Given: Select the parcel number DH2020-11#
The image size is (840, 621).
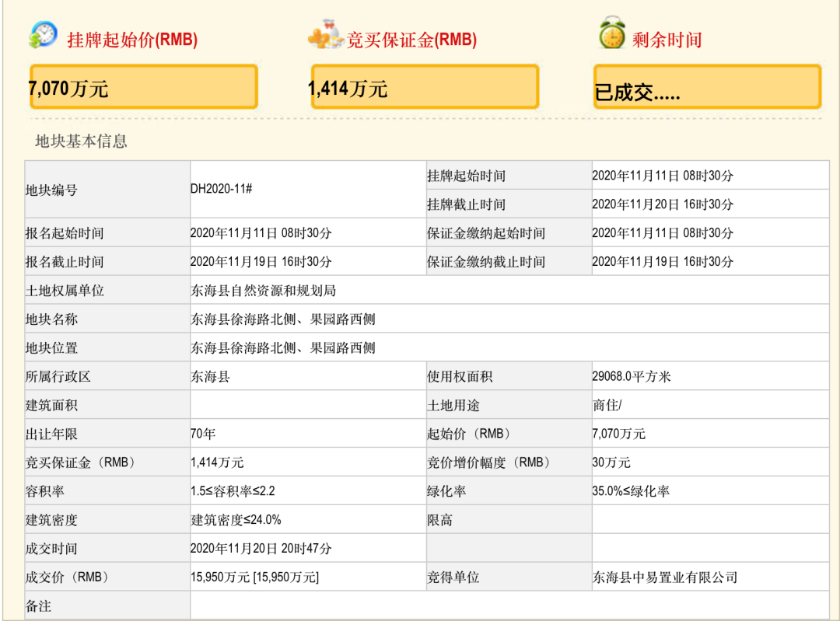Looking at the screenshot, I should point(221,189).
